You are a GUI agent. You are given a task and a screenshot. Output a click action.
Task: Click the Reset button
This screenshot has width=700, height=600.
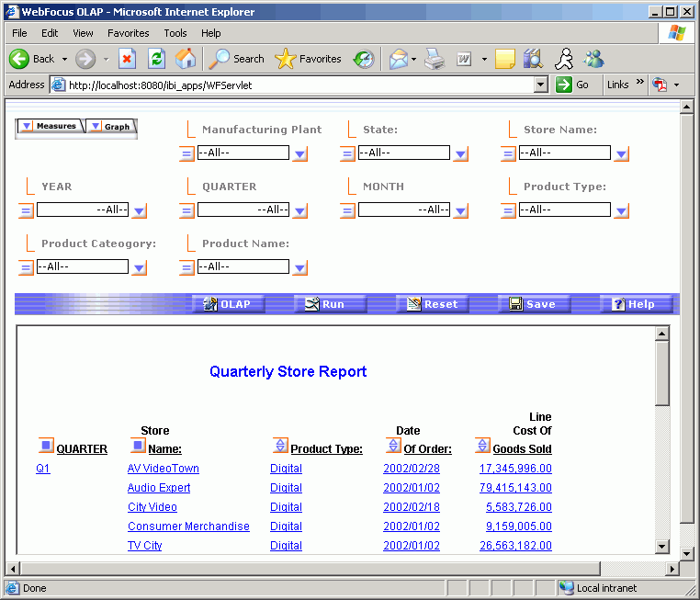[432, 304]
